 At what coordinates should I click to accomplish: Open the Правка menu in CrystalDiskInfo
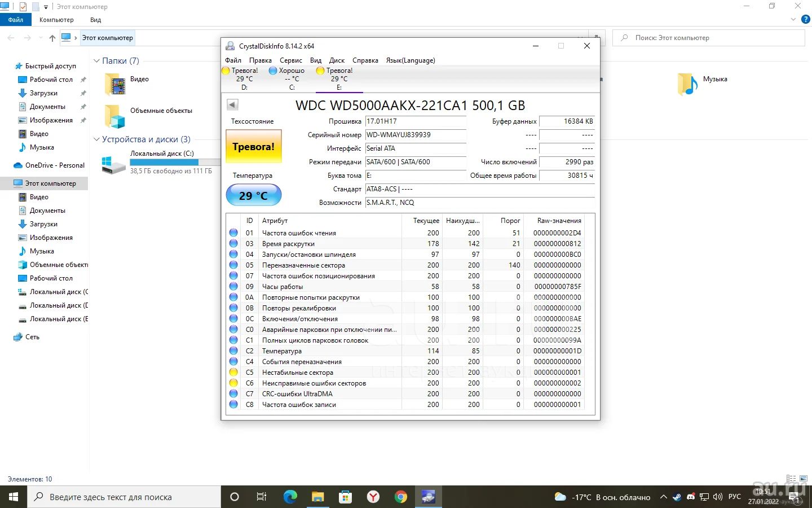261,60
